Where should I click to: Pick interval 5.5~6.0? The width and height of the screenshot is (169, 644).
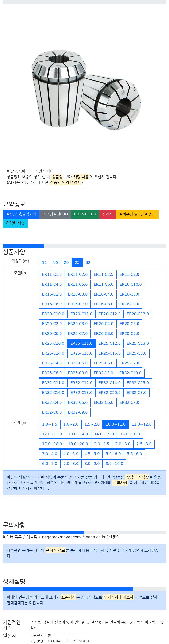click(134, 454)
